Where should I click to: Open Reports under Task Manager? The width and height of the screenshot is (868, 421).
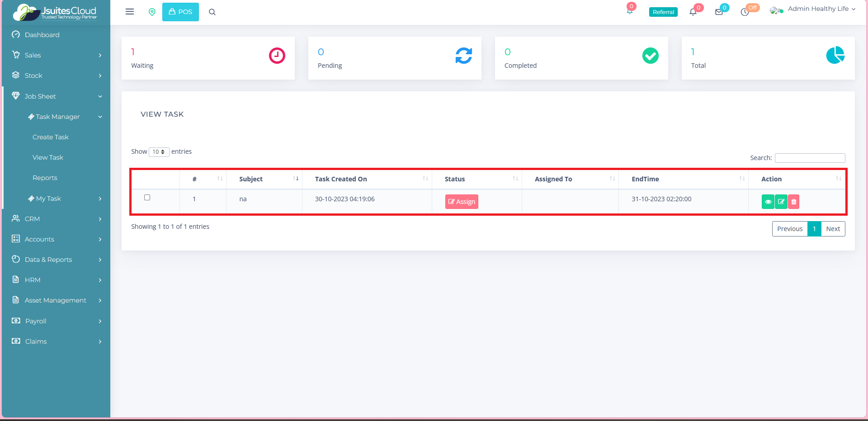coord(45,178)
